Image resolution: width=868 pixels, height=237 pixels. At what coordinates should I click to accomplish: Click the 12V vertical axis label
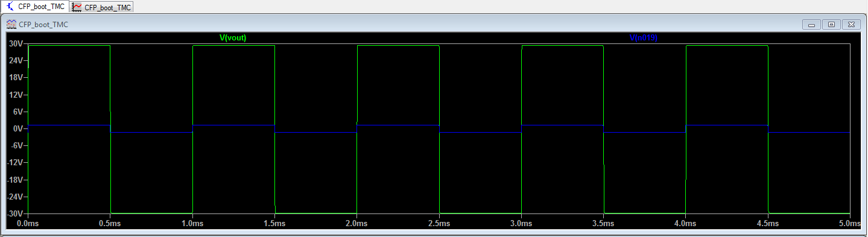coord(16,95)
